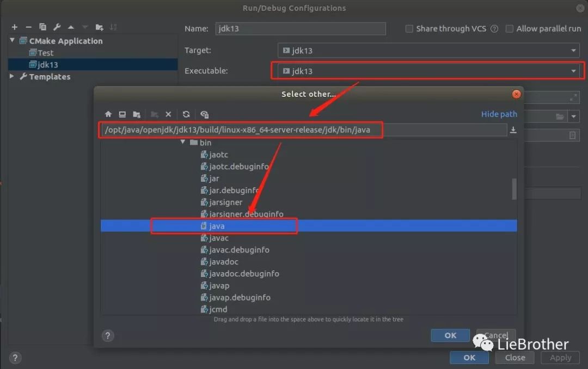Open defaults with the wrench toolbar icon
The image size is (588, 369).
pyautogui.click(x=57, y=27)
